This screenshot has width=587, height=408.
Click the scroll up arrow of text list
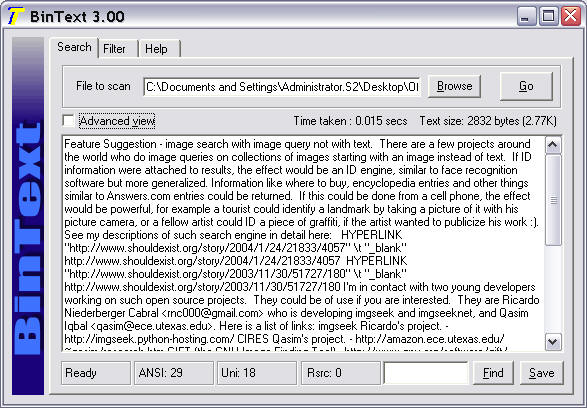click(553, 146)
